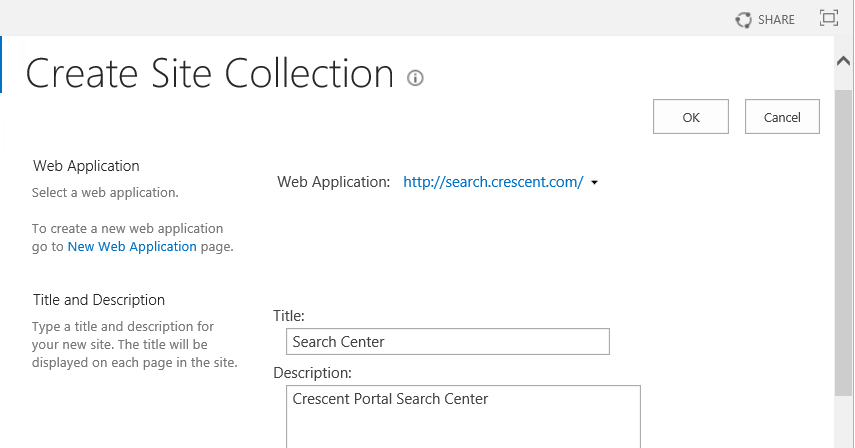Click the SHARE circular arrows icon
The image size is (855, 448).
(743, 20)
